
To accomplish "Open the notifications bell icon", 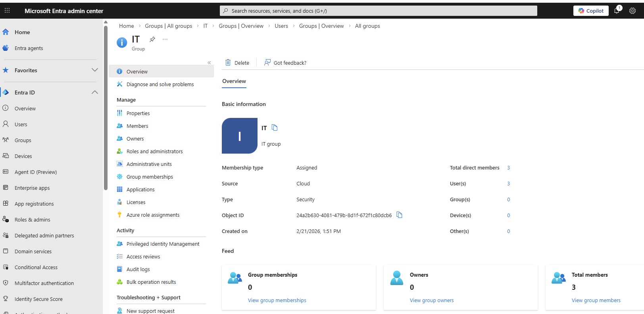I will (617, 11).
